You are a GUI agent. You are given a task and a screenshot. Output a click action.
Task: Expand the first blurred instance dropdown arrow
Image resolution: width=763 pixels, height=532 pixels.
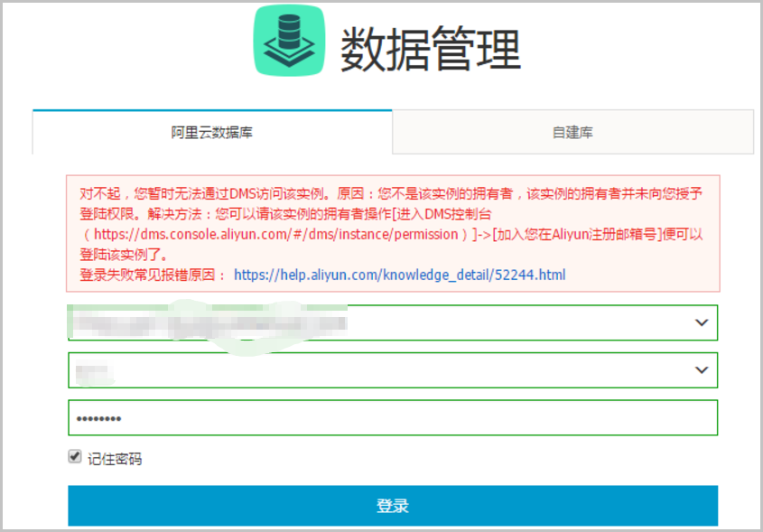(x=702, y=322)
